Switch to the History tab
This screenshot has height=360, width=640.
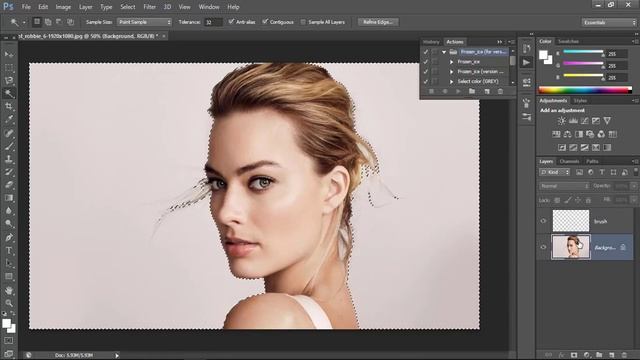point(431,42)
